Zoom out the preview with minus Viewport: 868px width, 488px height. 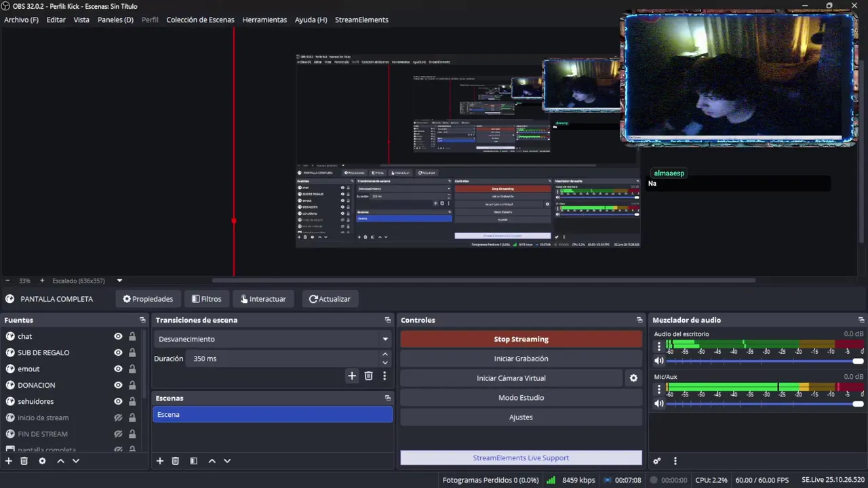(x=7, y=281)
